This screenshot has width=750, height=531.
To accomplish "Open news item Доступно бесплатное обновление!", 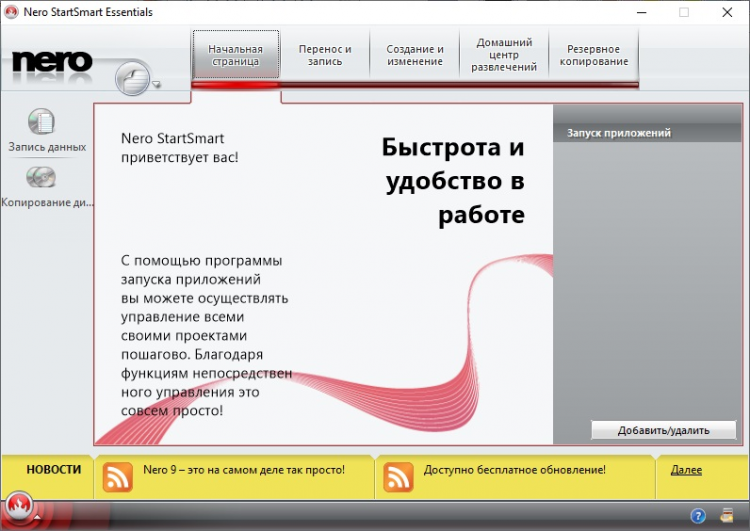I will point(515,470).
